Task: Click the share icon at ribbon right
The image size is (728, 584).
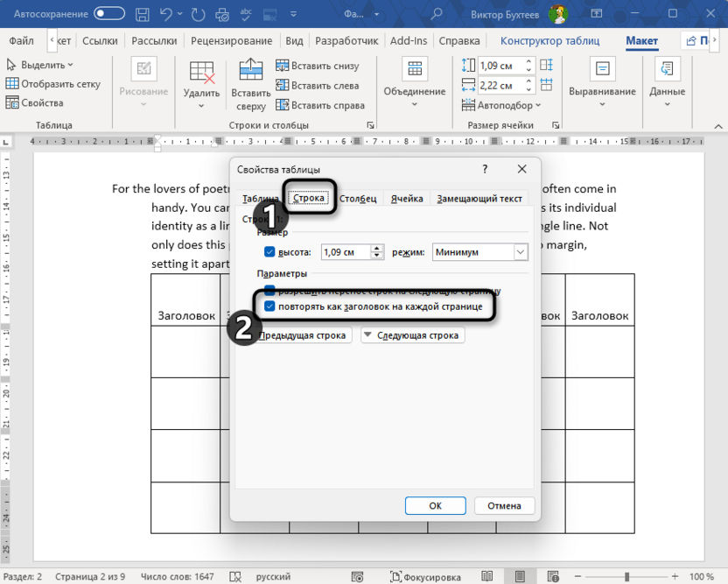Action: [x=691, y=41]
